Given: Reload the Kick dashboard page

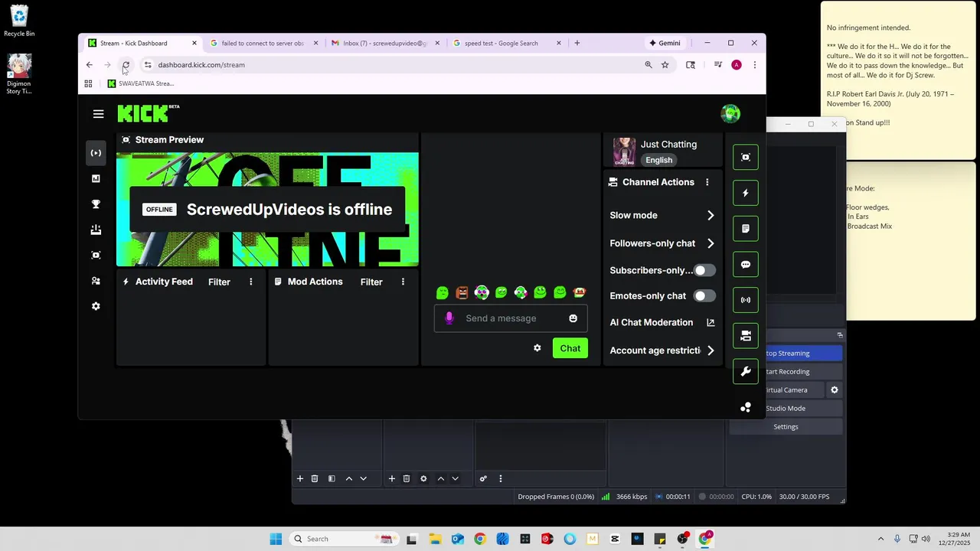Looking at the screenshot, I should [x=126, y=65].
